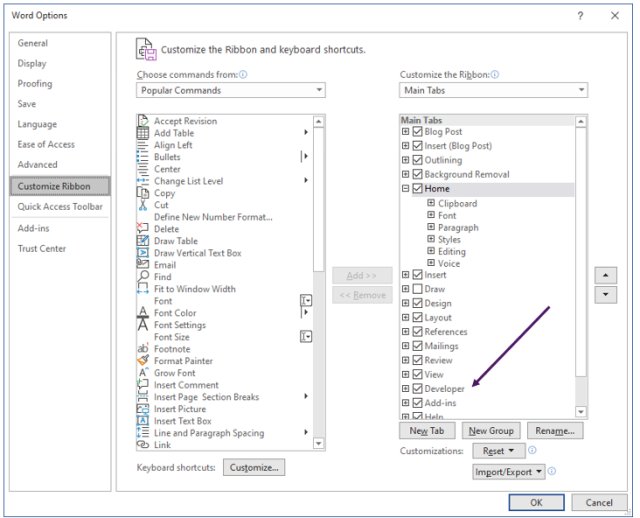Toggle the References tab checkbox
This screenshot has width=640, height=518.
pos(417,331)
